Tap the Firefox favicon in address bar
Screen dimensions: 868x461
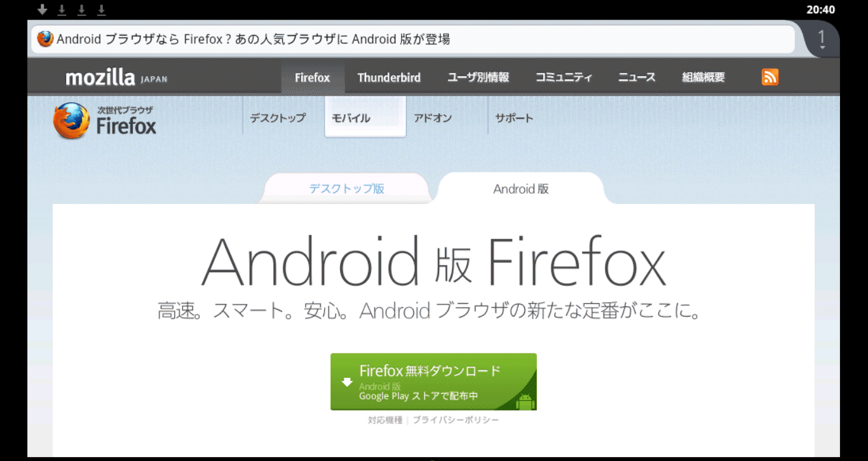click(45, 39)
